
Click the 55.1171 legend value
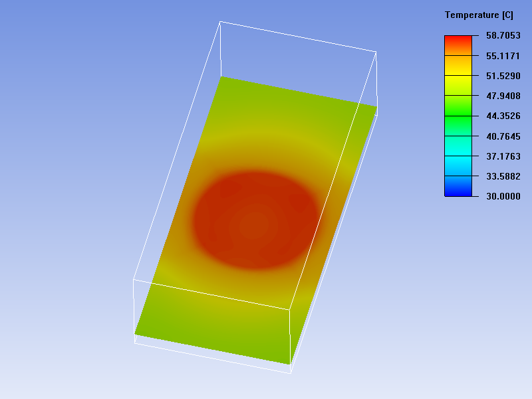click(503, 56)
